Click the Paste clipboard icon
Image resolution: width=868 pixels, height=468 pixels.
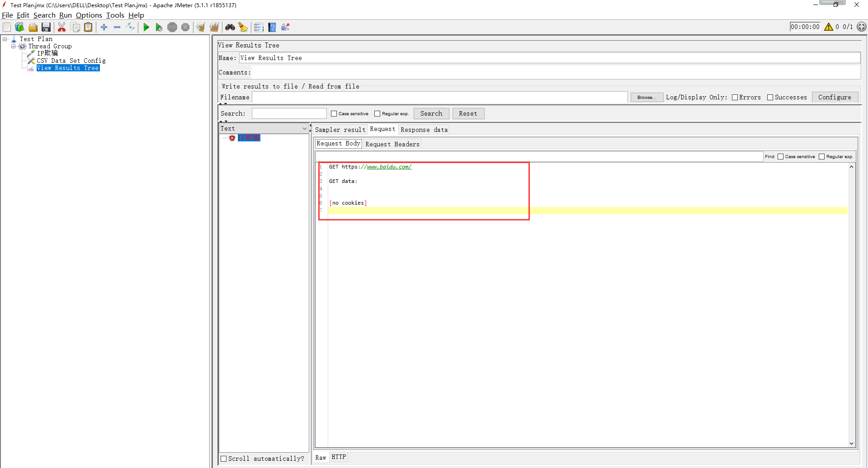click(88, 27)
